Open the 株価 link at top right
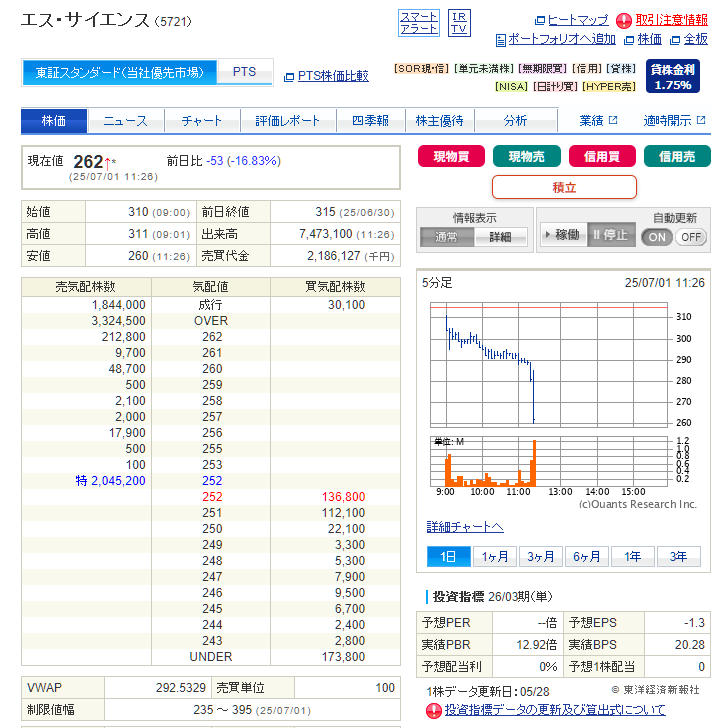The image size is (719, 728). tap(649, 39)
